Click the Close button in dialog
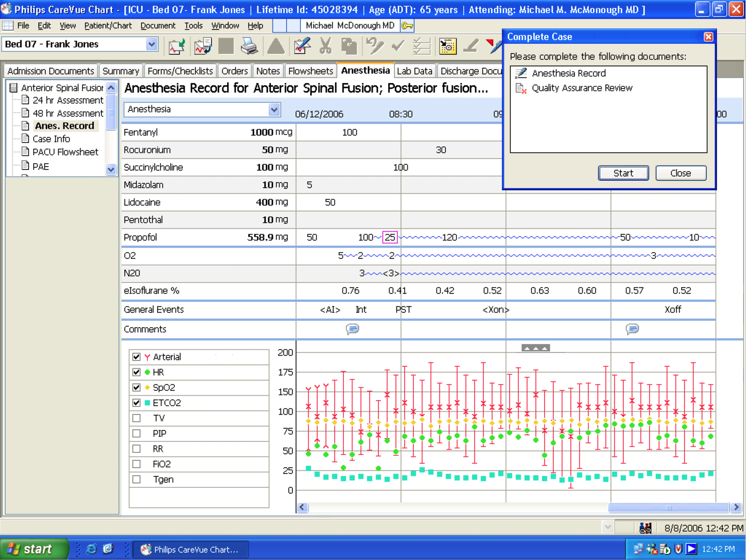Viewport: 746px width, 560px height. click(680, 173)
